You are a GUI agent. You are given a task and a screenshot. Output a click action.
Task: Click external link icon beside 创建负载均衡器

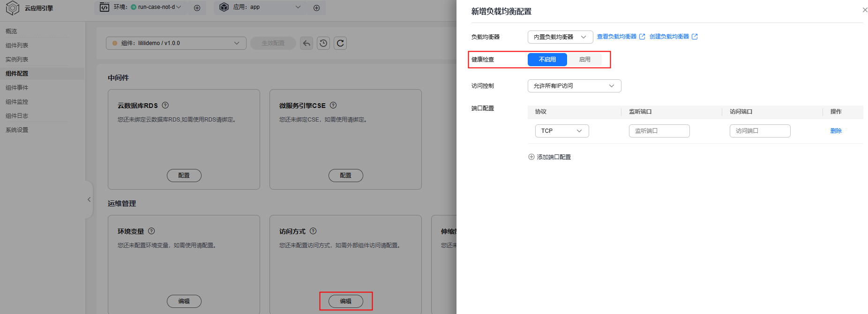click(695, 37)
